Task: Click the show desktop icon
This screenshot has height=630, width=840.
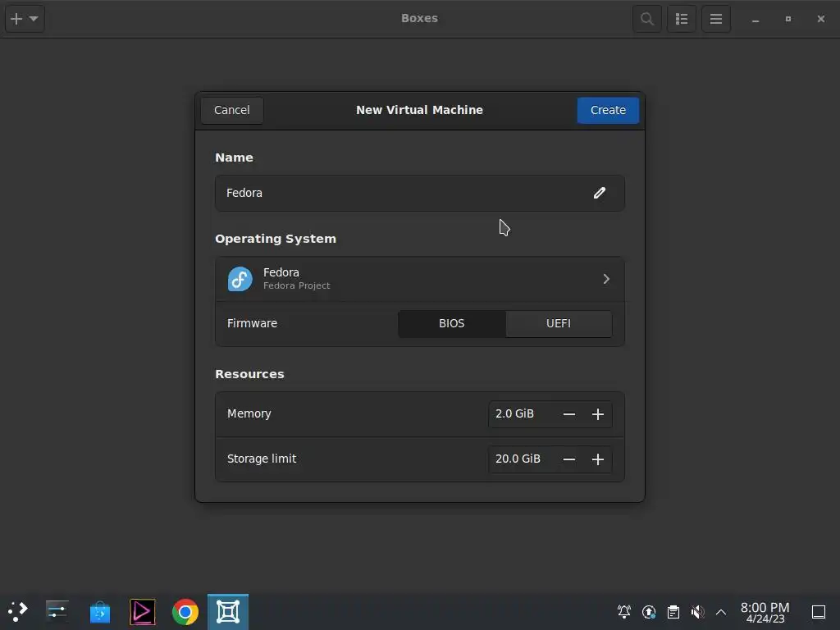Action: click(819, 612)
